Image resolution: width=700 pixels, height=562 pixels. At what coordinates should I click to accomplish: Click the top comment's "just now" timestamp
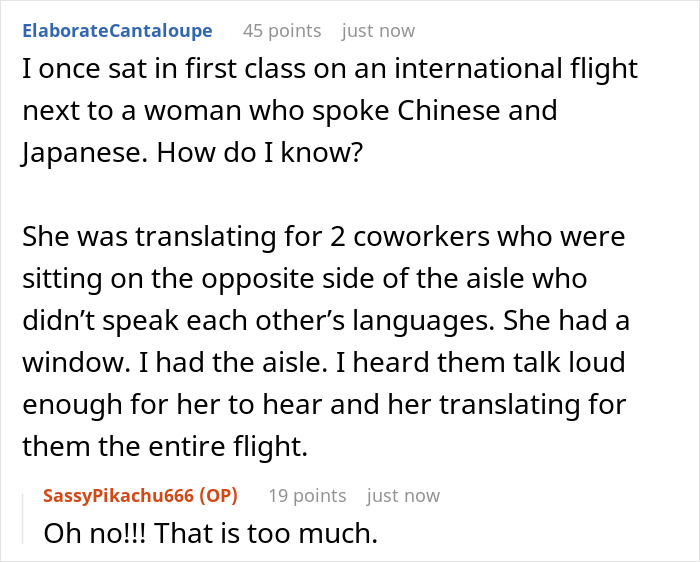pyautogui.click(x=378, y=31)
